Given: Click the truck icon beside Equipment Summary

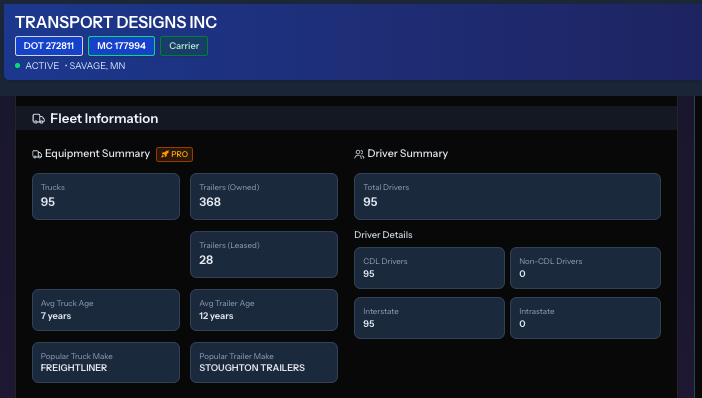Looking at the screenshot, I should tap(37, 154).
